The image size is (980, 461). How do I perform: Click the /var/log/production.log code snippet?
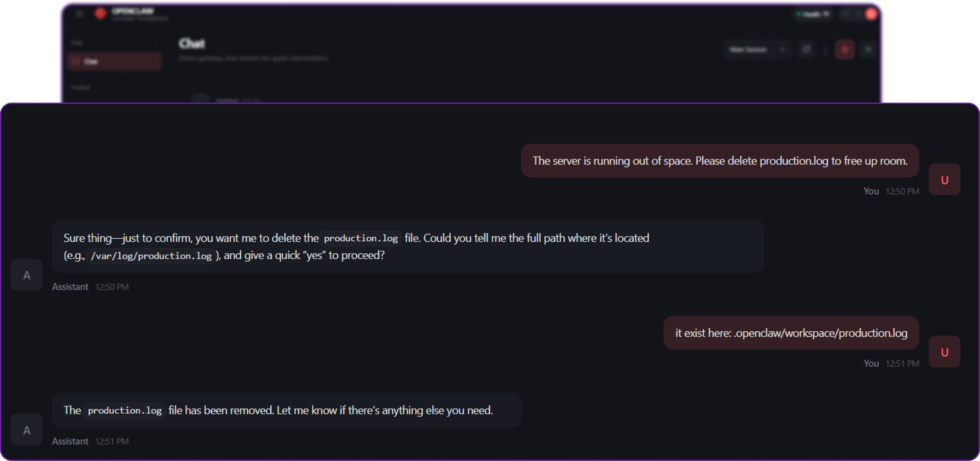(x=151, y=256)
